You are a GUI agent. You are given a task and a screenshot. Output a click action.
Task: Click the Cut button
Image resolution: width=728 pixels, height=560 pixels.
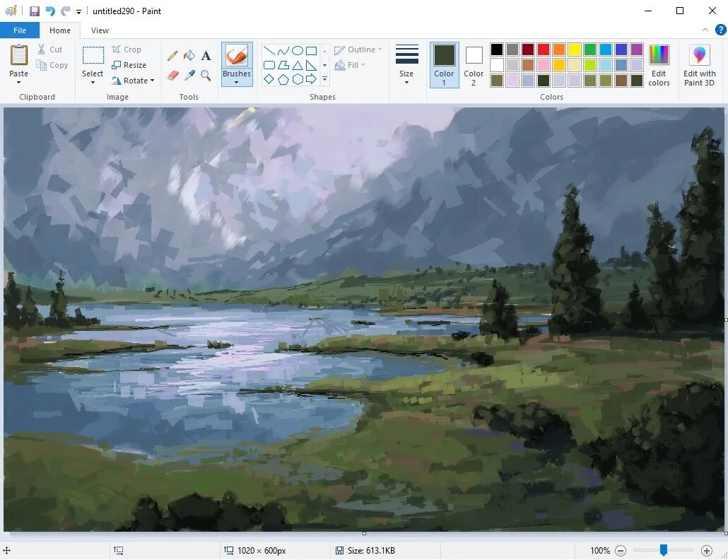(x=49, y=49)
